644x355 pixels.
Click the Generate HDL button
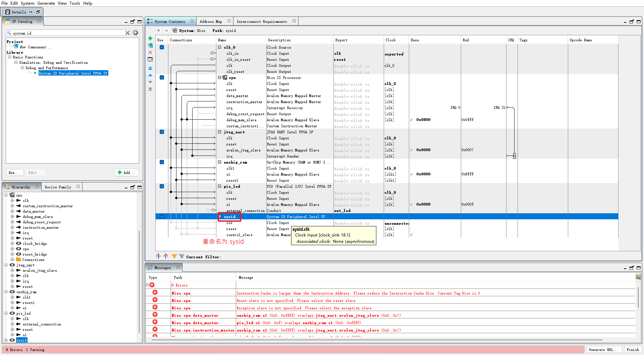point(603,349)
